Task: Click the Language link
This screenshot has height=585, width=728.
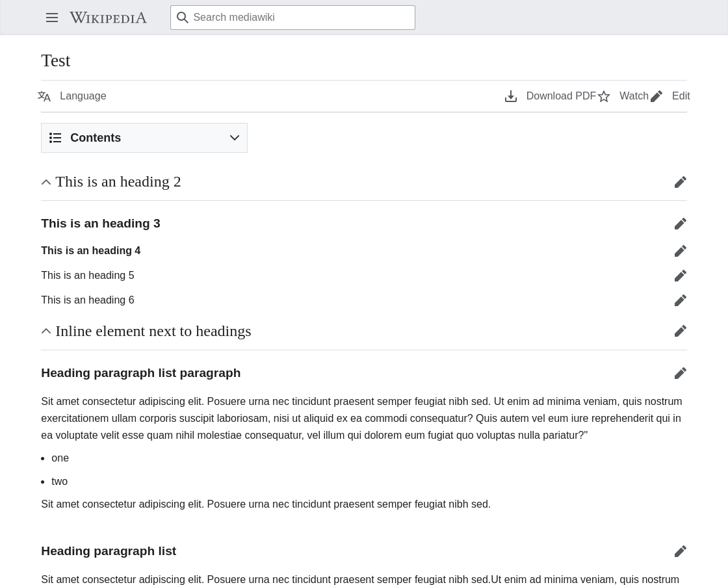Action: (83, 96)
